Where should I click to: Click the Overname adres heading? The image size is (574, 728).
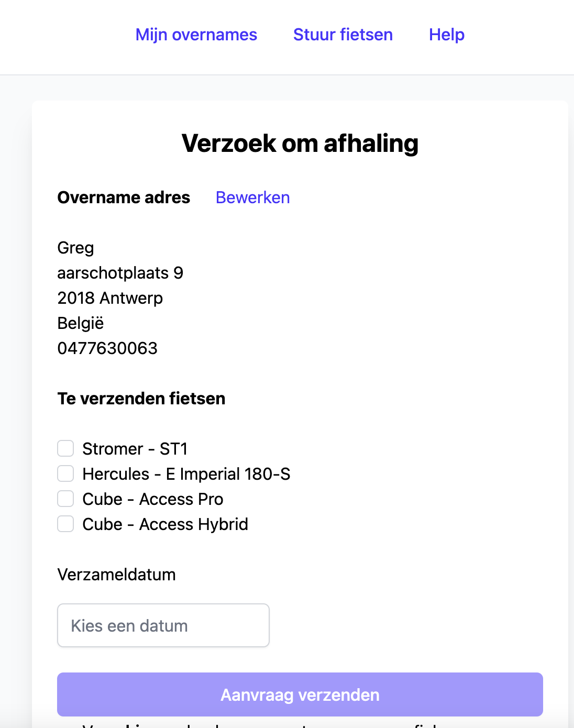(x=124, y=197)
